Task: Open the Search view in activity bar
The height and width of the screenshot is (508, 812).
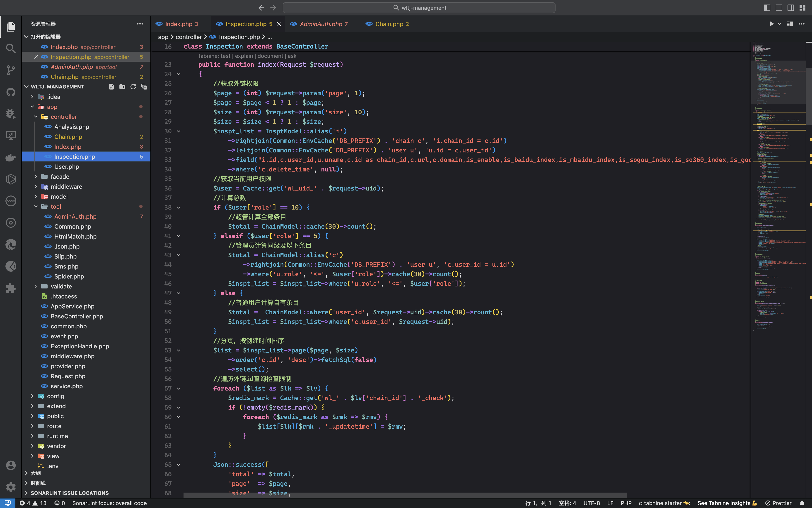Action: 11,48
